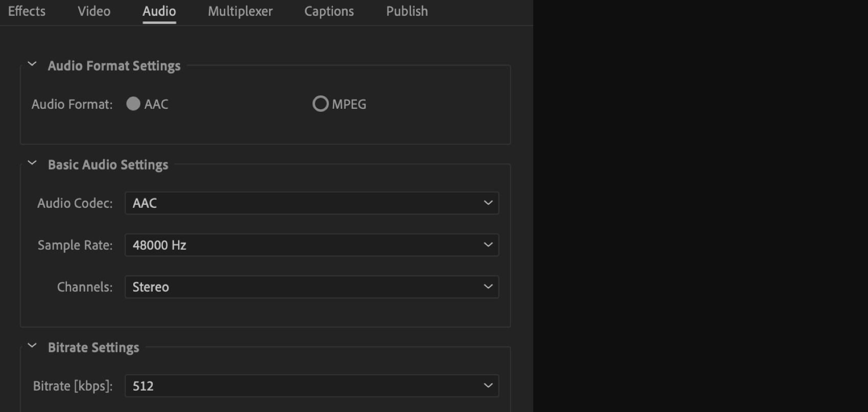Viewport: 868px width, 412px height.
Task: Open the Bitrate [kbps] dropdown showing 512
Action: pyautogui.click(x=311, y=386)
